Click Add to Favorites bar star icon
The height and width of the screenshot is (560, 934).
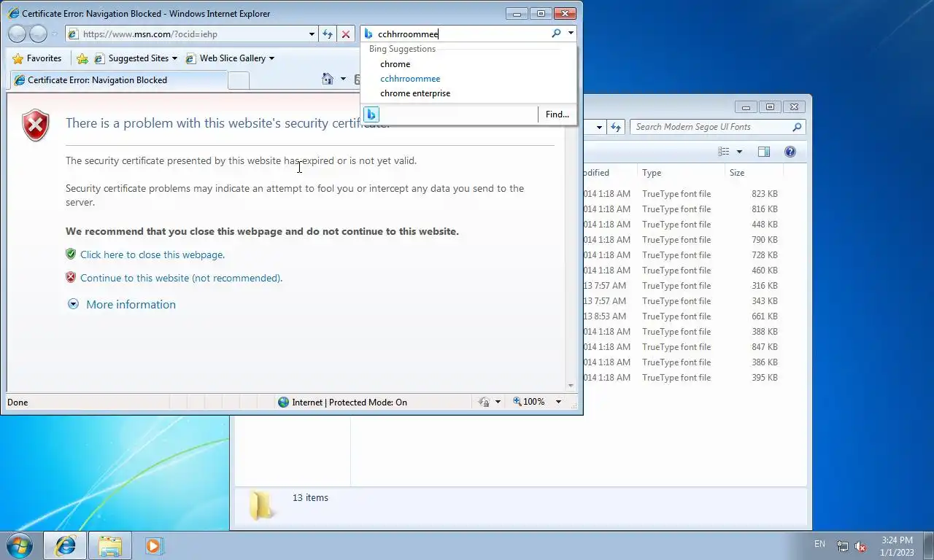click(x=82, y=58)
